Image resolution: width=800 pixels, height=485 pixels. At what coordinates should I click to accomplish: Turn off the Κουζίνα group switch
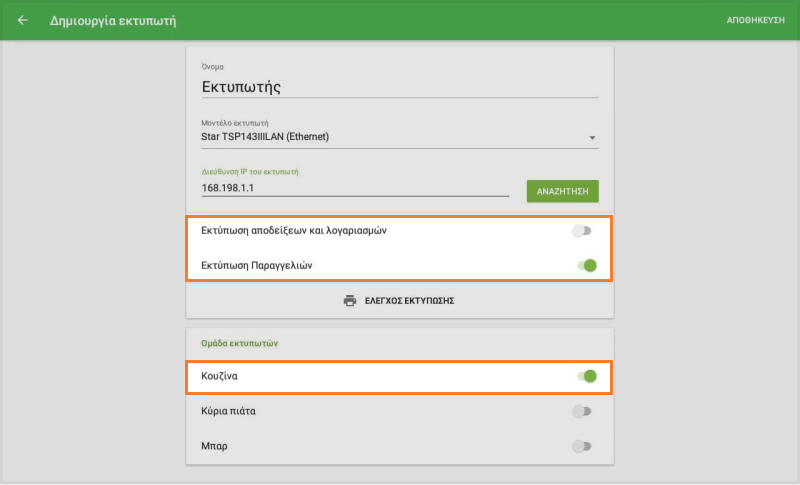[586, 377]
